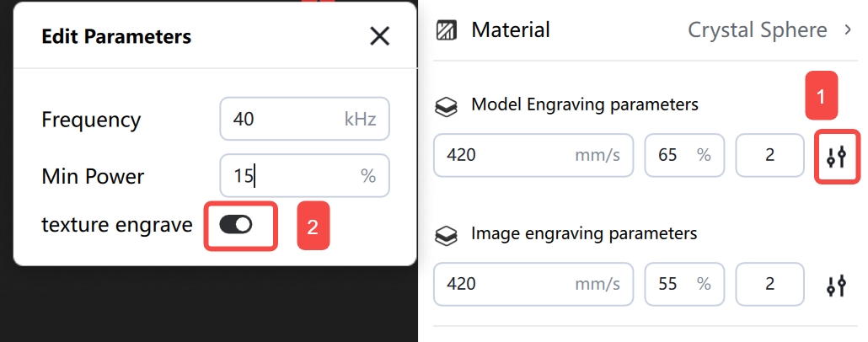
Task: Edit Model Engraving passes field
Action: [x=769, y=155]
